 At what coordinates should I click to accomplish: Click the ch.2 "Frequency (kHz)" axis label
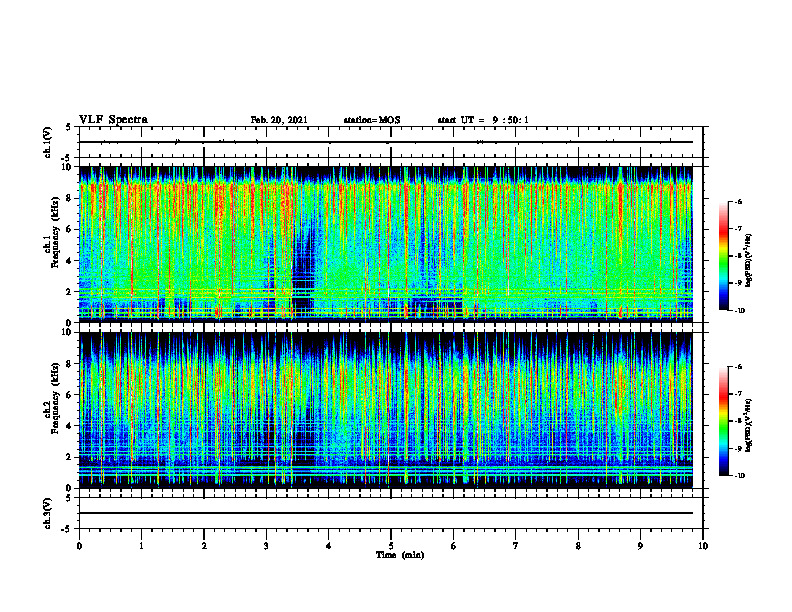pyautogui.click(x=55, y=398)
